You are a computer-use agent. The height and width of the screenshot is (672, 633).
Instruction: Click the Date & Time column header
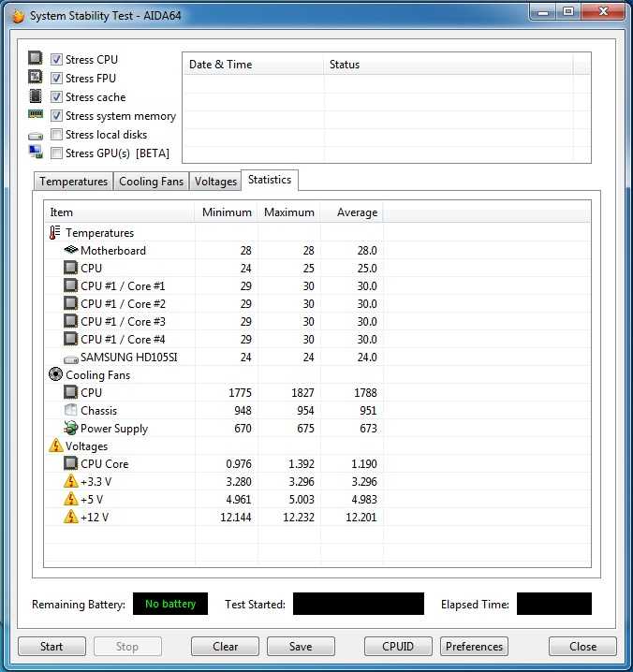pos(254,65)
